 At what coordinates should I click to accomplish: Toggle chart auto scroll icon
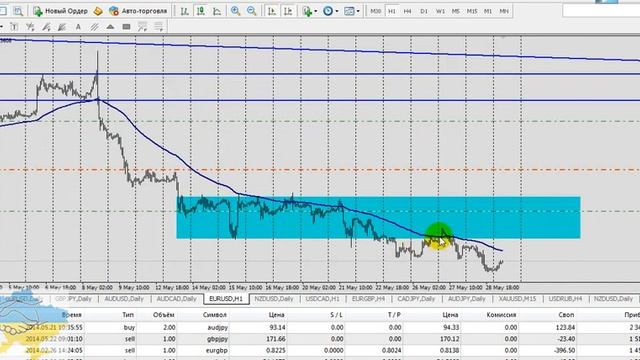coord(272,11)
